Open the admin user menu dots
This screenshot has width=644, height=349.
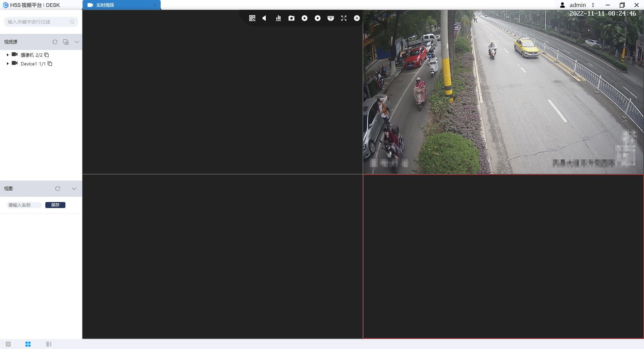pos(593,5)
